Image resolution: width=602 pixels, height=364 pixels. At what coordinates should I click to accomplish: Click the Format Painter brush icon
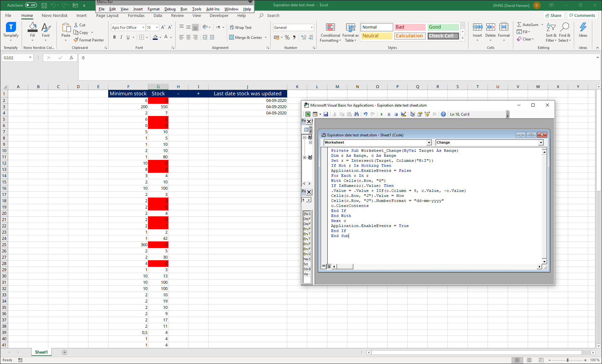(x=76, y=40)
